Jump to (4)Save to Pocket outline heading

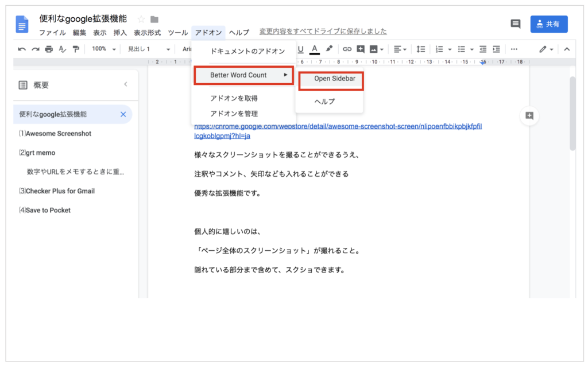(x=45, y=210)
